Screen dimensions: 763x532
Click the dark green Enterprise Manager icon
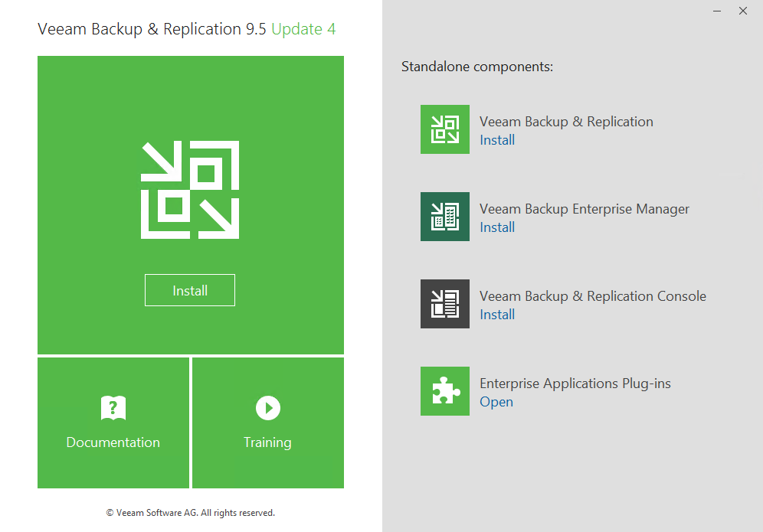[444, 217]
